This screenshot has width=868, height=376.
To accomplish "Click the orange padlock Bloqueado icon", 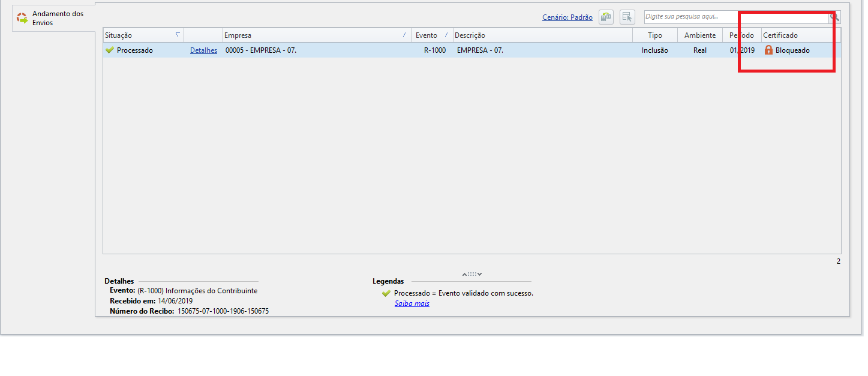I will click(x=768, y=50).
